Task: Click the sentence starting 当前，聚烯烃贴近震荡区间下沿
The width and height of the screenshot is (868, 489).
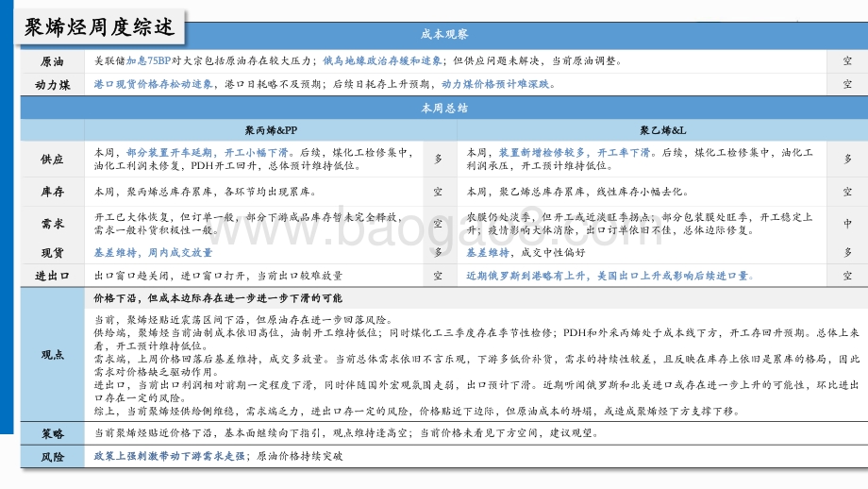Action: tap(243, 320)
